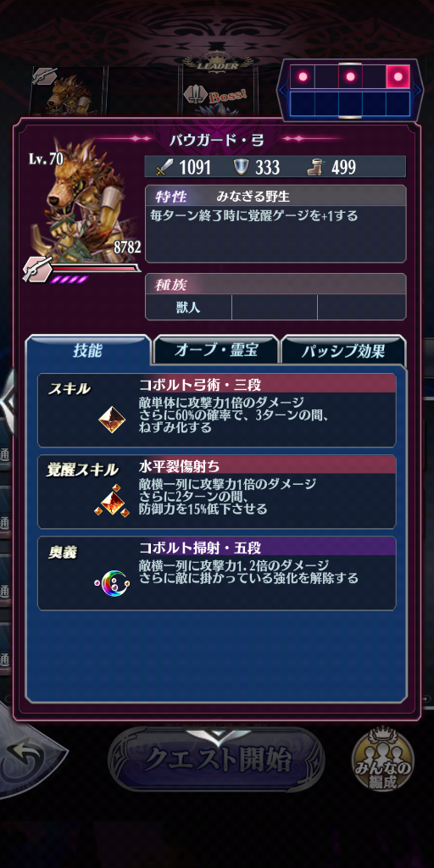The image size is (434, 868).
Task: Select the パッシブ効果 tab
Action: (343, 350)
